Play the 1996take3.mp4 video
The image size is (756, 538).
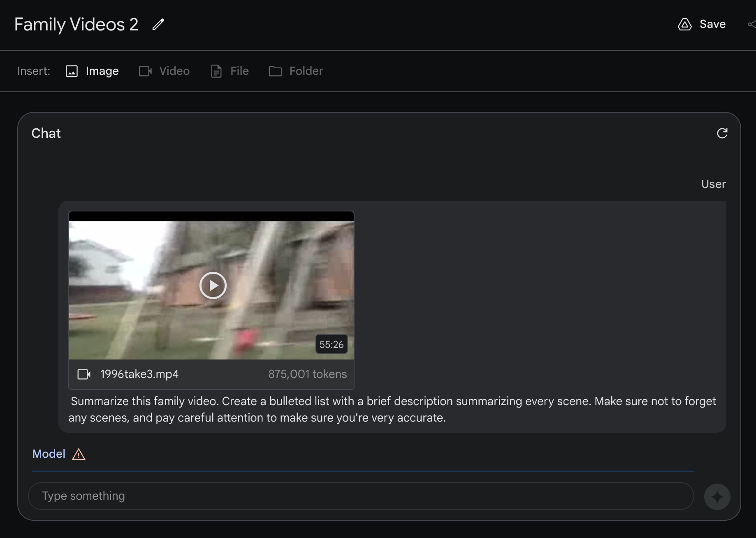pos(213,285)
